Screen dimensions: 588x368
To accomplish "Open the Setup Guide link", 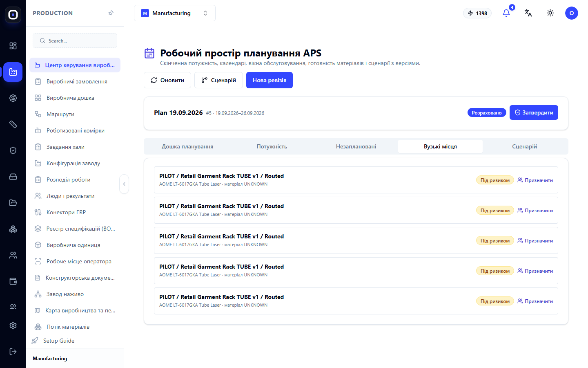I will coord(58,341).
